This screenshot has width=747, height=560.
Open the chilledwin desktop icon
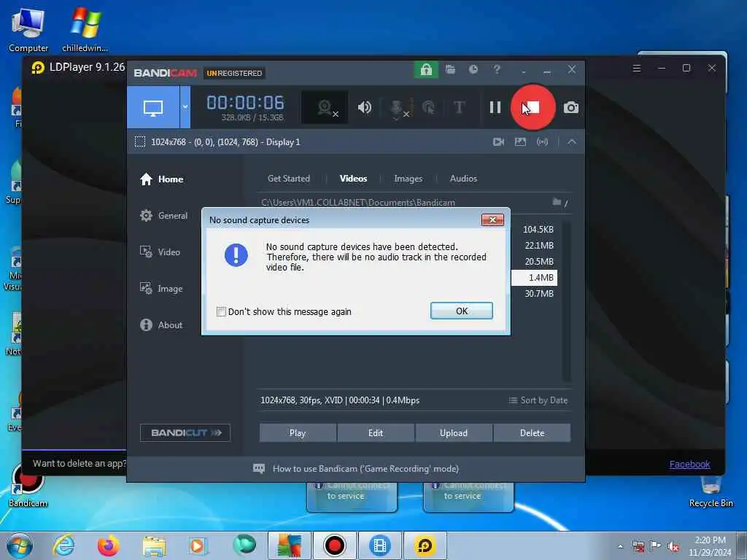tap(85, 29)
